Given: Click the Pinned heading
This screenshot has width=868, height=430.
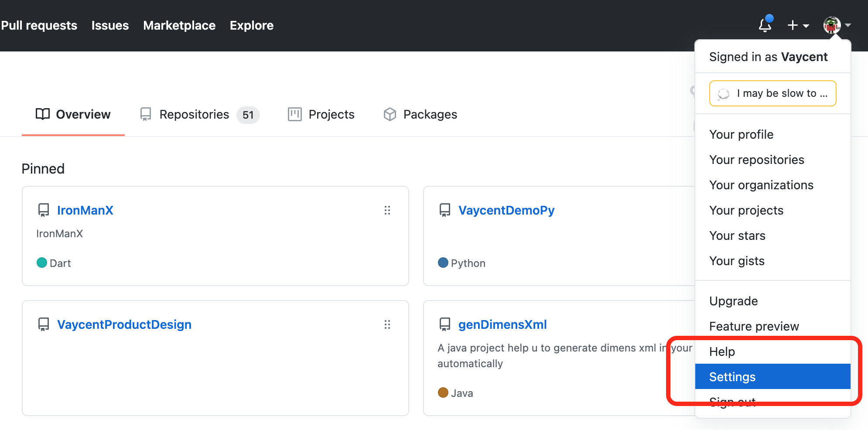Looking at the screenshot, I should point(43,169).
